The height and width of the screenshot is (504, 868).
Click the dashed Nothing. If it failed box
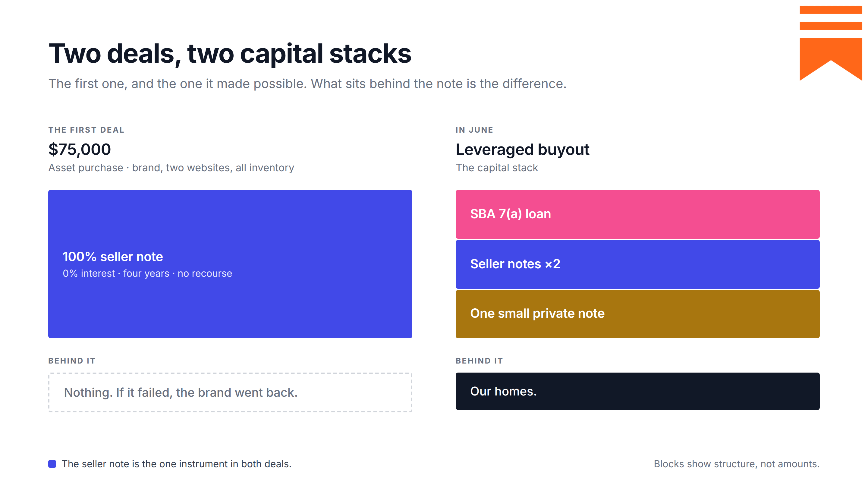click(x=230, y=392)
